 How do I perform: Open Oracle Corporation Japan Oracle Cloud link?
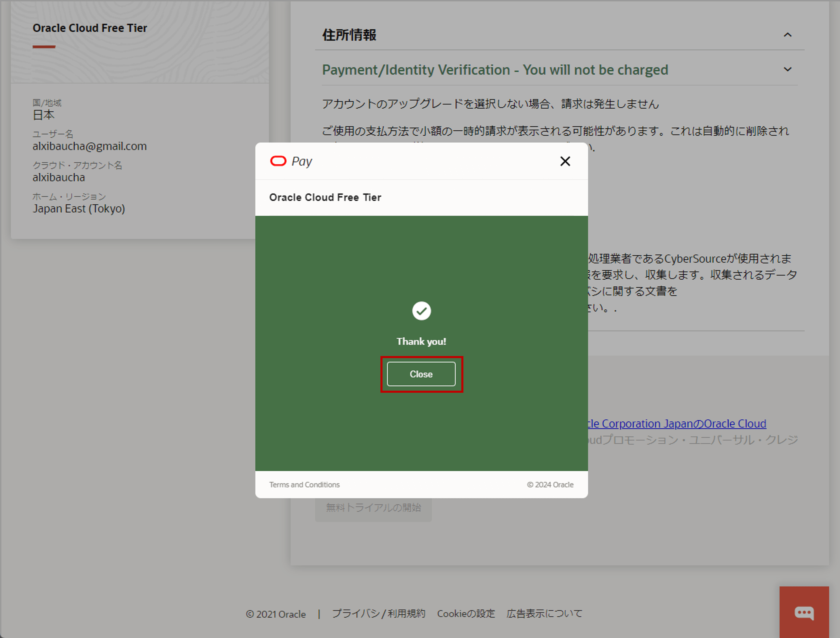677,424
